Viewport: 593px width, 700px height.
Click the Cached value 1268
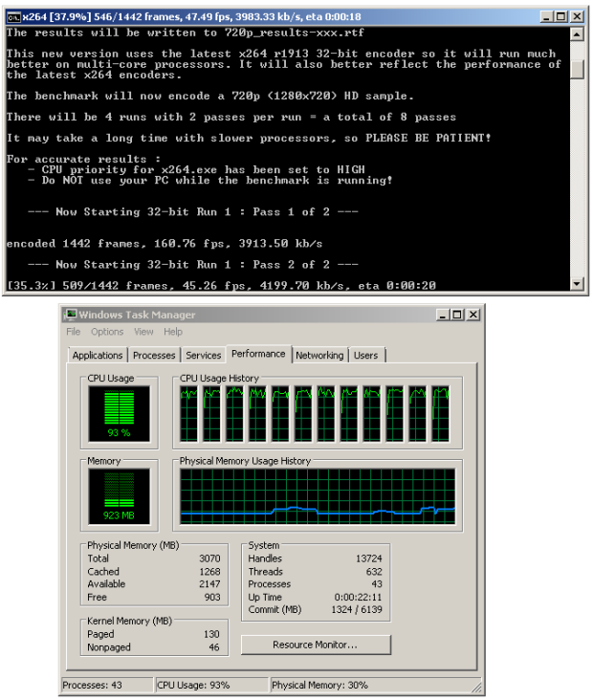[209, 572]
